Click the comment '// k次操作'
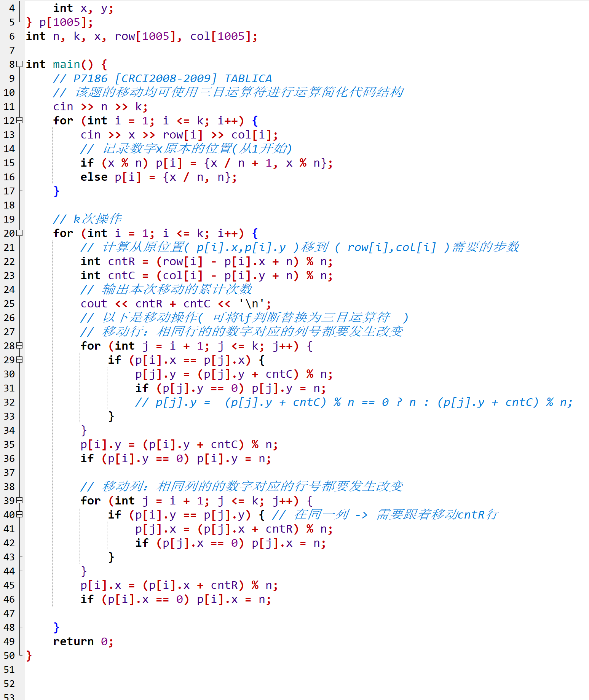Image resolution: width=589 pixels, height=700 pixels. [x=87, y=219]
